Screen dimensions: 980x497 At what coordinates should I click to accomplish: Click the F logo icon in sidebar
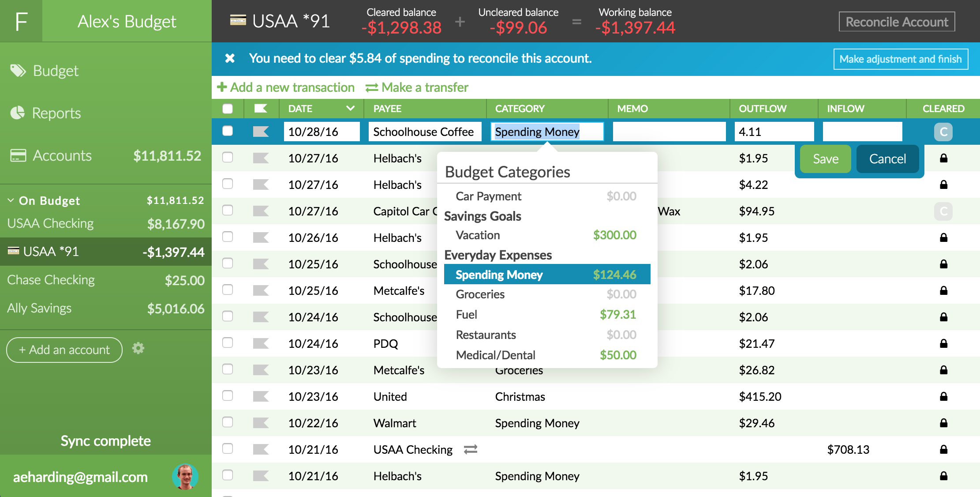tap(21, 21)
